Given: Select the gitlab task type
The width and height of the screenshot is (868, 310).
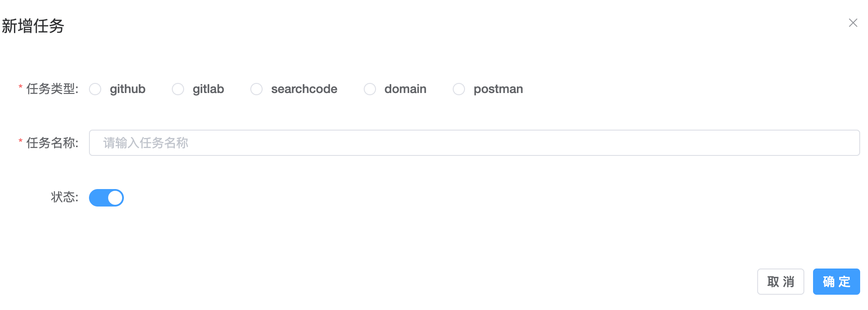Looking at the screenshot, I should 178,89.
